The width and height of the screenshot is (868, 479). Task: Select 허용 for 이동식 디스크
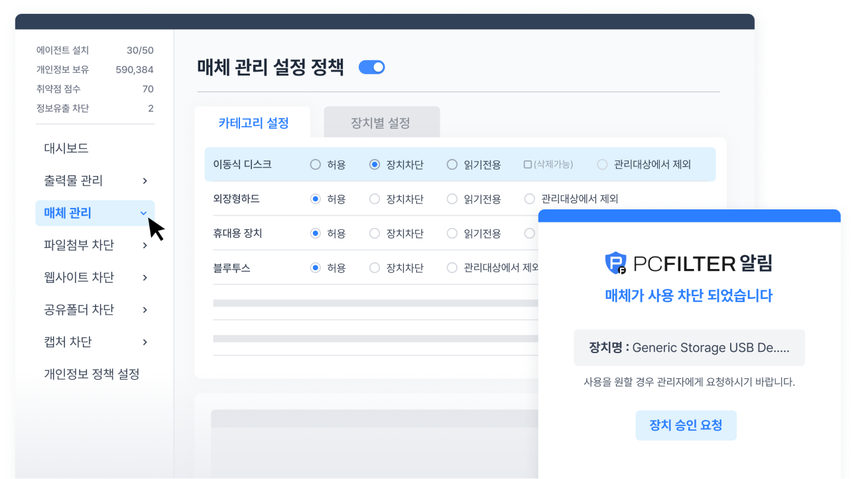[315, 164]
